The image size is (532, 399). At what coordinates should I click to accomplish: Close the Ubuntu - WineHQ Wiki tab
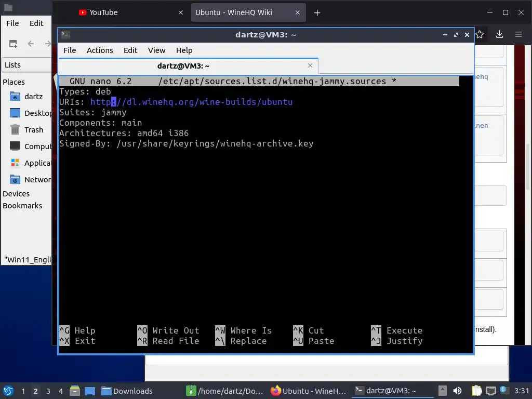[297, 12]
